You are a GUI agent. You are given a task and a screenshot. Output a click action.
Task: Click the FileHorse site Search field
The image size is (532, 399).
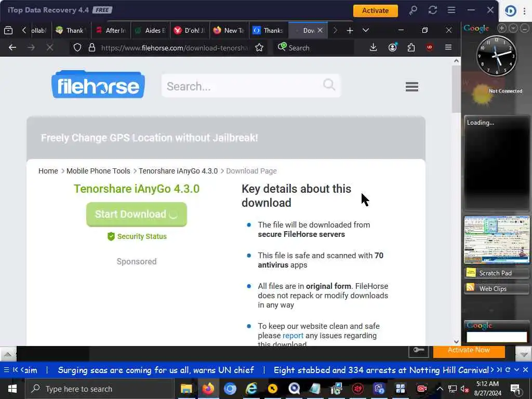click(251, 86)
